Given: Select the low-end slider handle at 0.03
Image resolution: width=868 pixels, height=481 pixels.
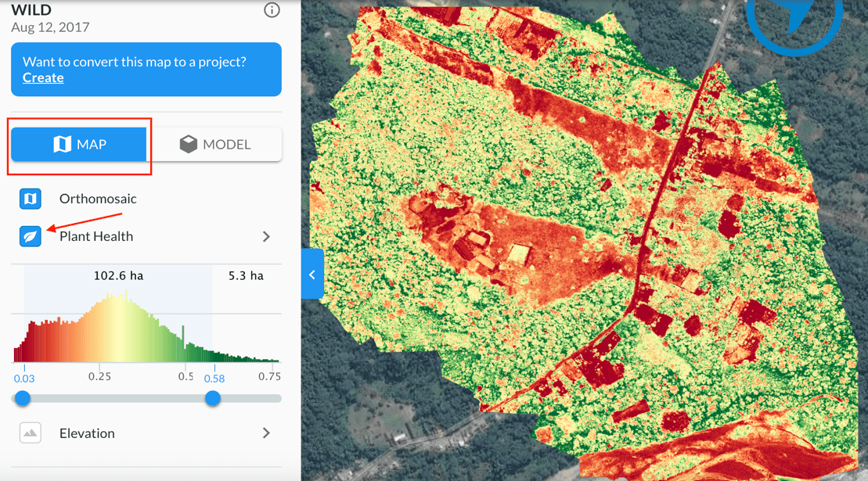Looking at the screenshot, I should coord(23,398).
